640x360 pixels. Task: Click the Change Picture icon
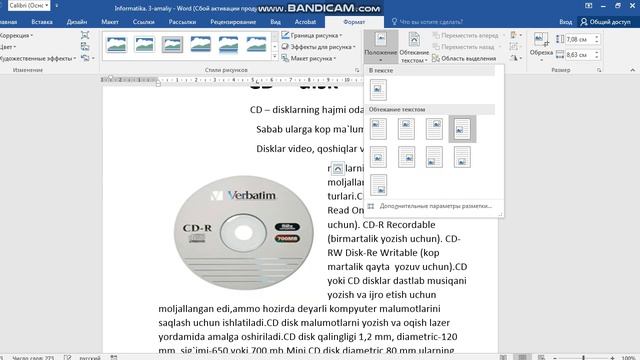[84, 47]
